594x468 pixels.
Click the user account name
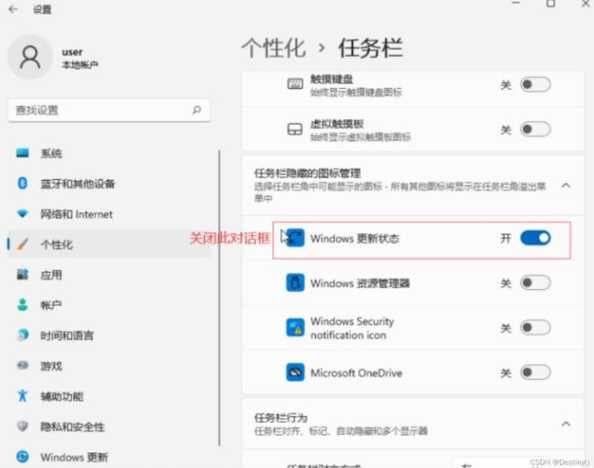(x=72, y=52)
